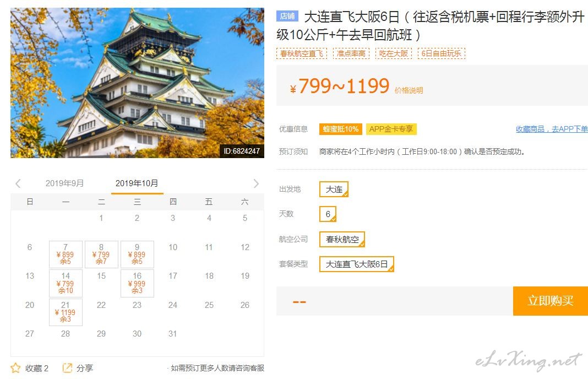This screenshot has height=379, width=588.
Task: Choose 春秋航空 airline option
Action: click(x=342, y=239)
